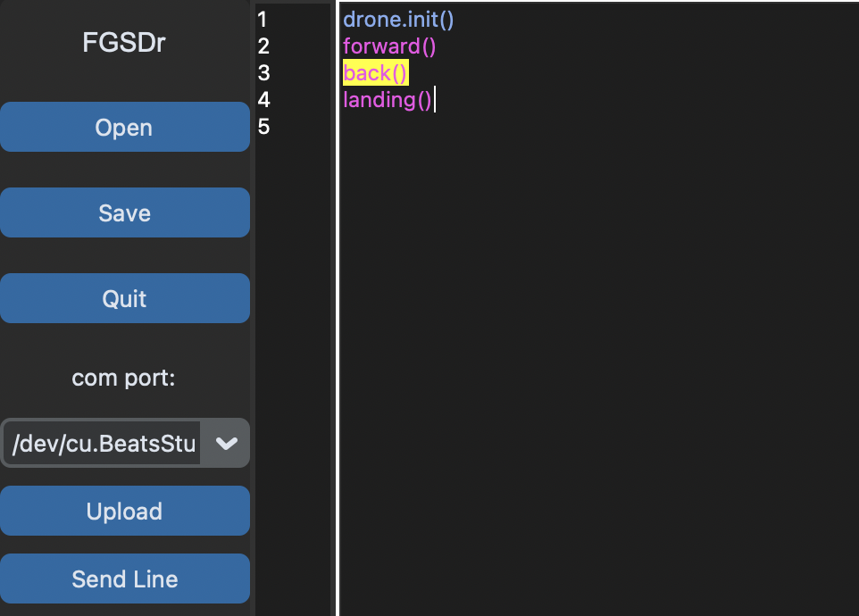
Task: Click line number 4 in gutter
Action: point(263,99)
